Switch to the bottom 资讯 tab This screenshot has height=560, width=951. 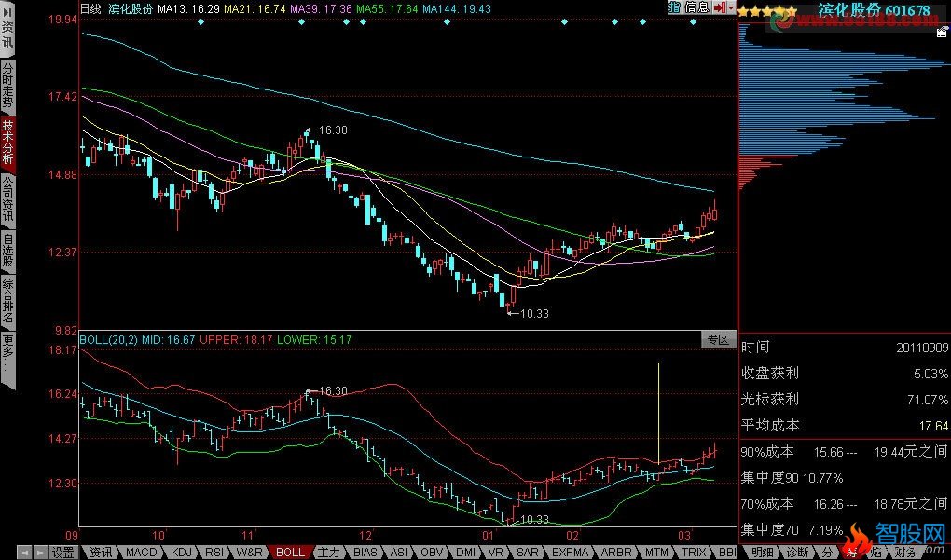point(100,553)
